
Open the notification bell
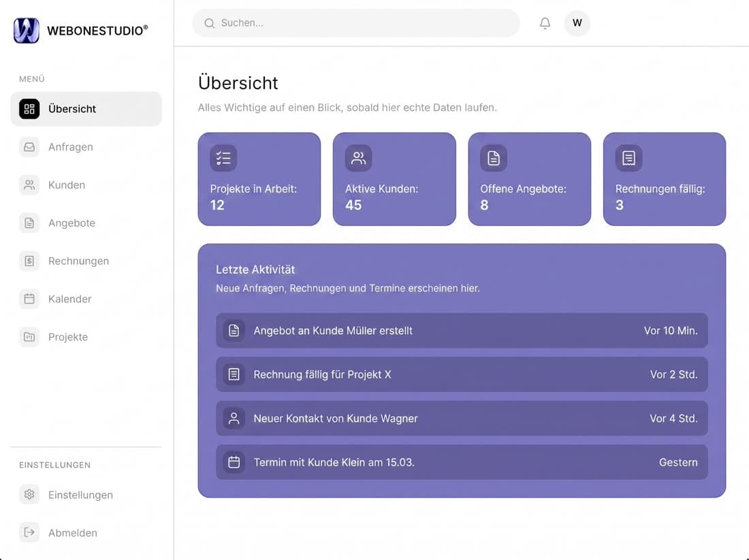click(545, 23)
